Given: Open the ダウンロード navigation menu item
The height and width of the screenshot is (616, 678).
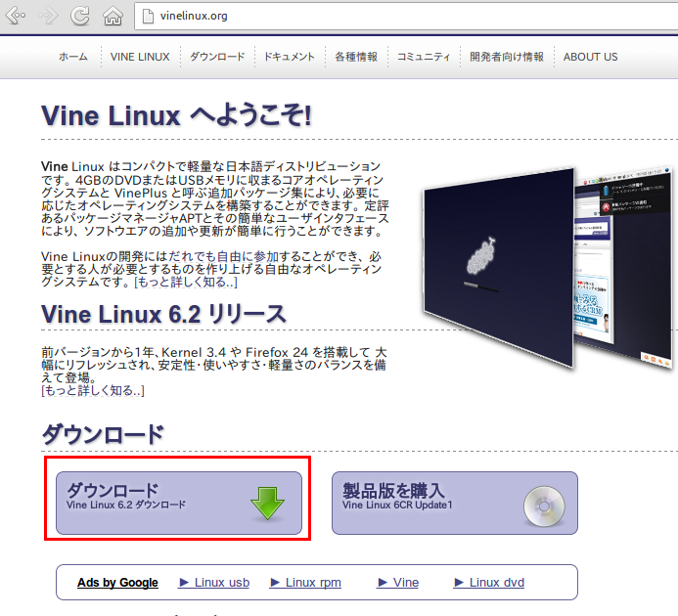Looking at the screenshot, I should [217, 57].
